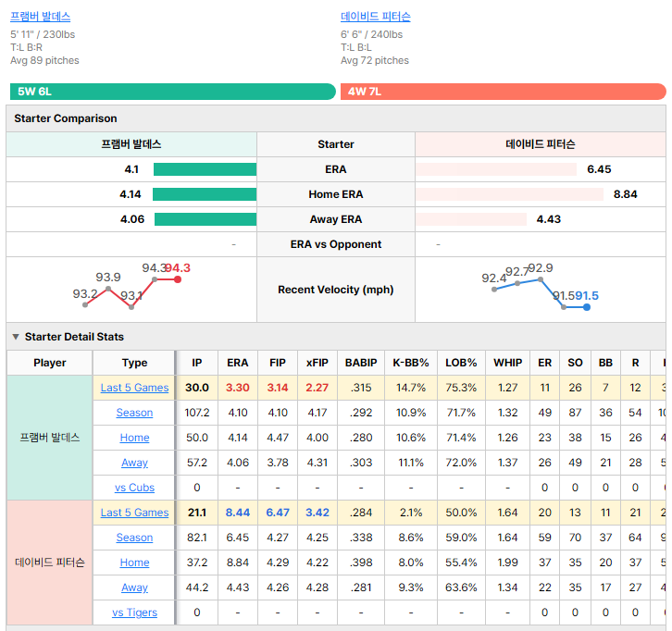Click the pink Away ERA 4.43 bar
672x631 pixels.
click(471, 219)
